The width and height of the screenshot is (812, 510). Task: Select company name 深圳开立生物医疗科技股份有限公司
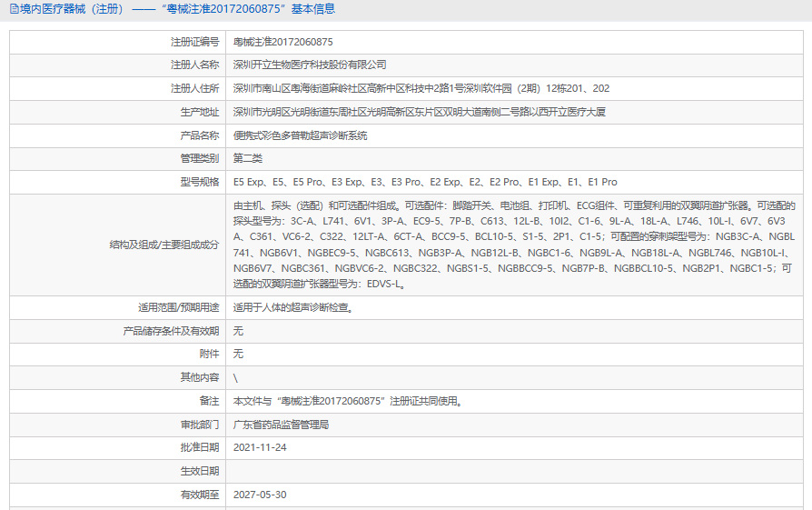click(x=310, y=65)
